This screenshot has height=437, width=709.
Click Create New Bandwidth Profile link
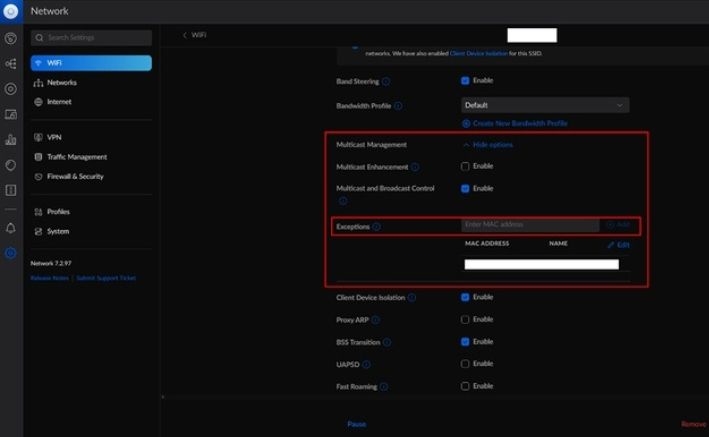coord(514,123)
